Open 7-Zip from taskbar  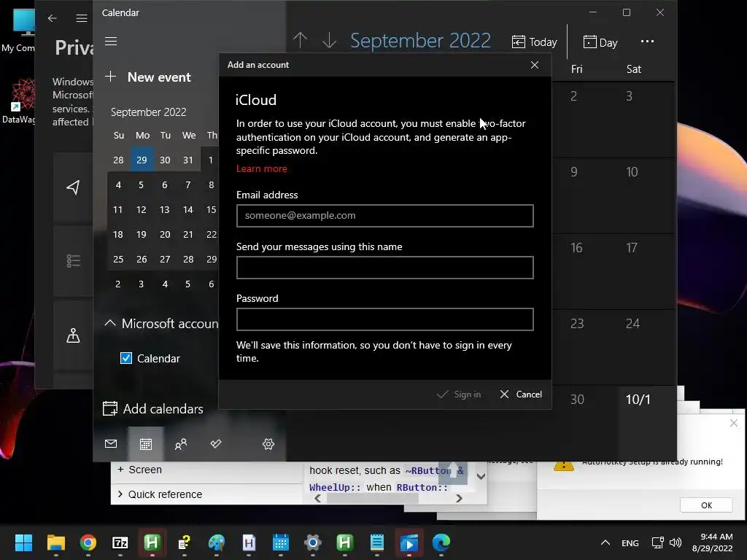pos(120,542)
